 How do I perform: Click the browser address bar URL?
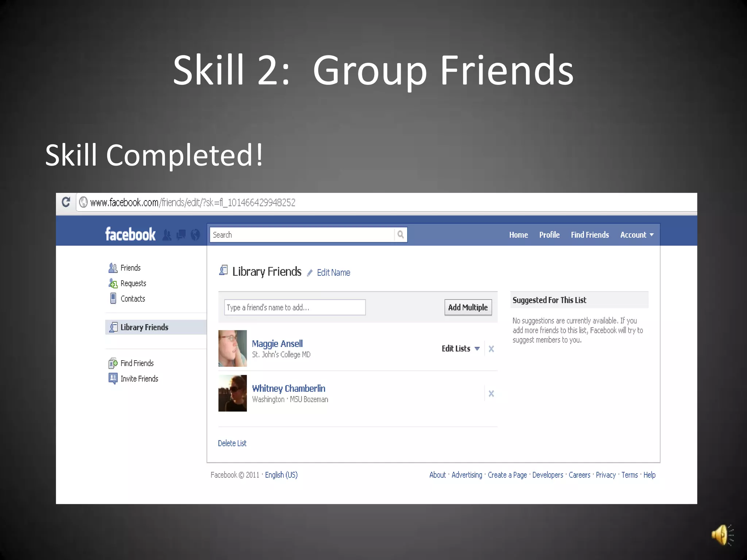coord(193,202)
